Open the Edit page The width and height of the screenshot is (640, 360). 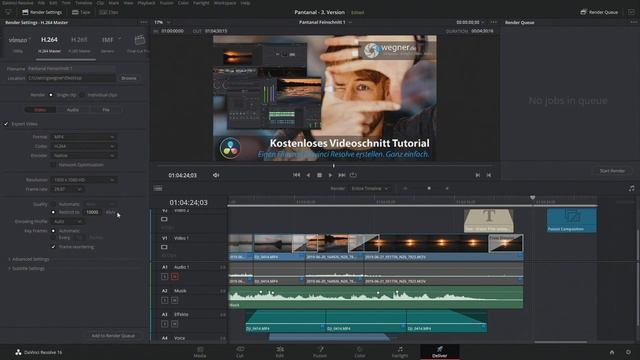pos(280,352)
